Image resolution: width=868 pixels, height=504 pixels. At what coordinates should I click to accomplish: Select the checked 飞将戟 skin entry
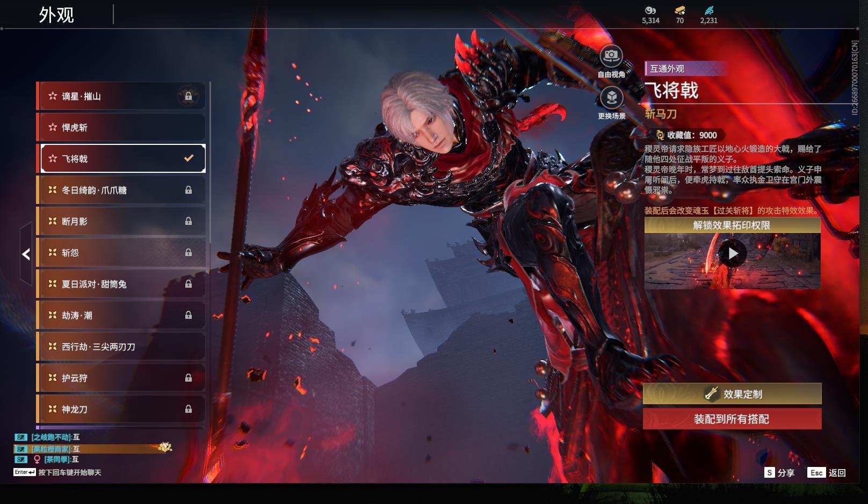coord(121,158)
